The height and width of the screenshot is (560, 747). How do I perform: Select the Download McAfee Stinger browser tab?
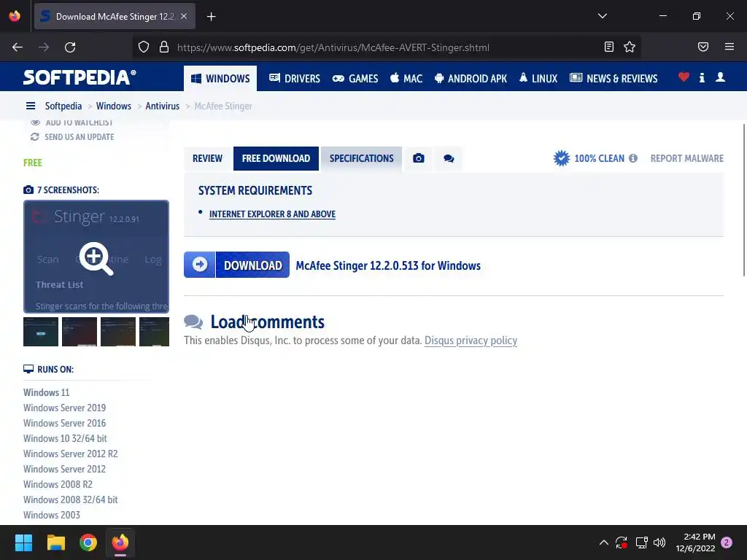click(115, 17)
